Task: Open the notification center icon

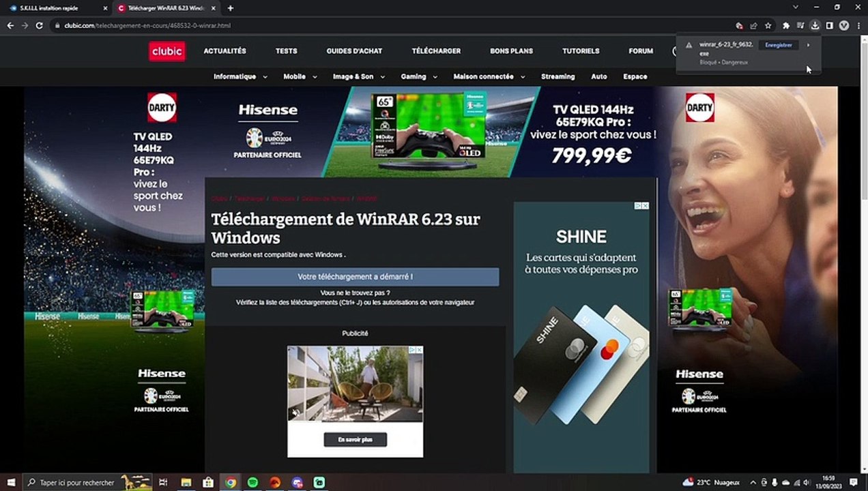Action: coord(854,482)
